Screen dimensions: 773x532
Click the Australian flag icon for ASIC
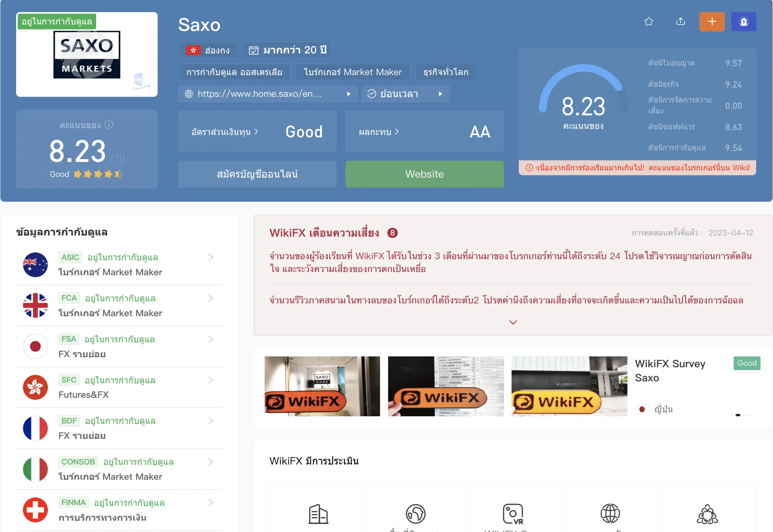[35, 264]
